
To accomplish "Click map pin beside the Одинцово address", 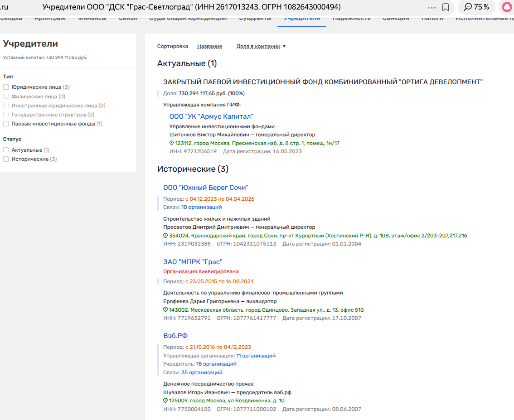I will coord(165,310).
